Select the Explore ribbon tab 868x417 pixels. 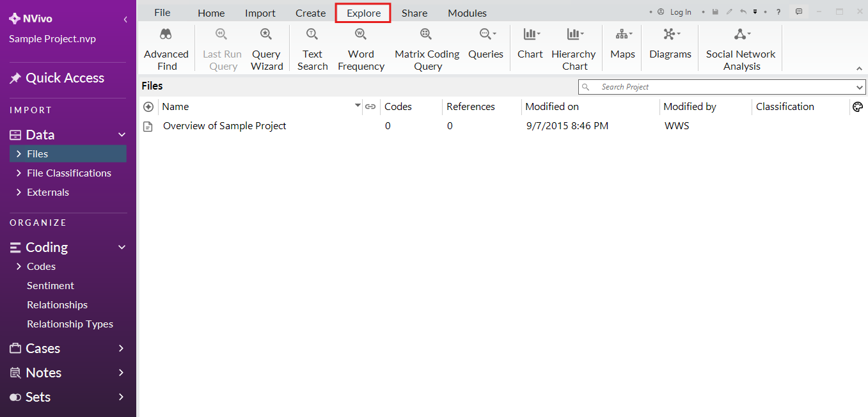point(363,13)
